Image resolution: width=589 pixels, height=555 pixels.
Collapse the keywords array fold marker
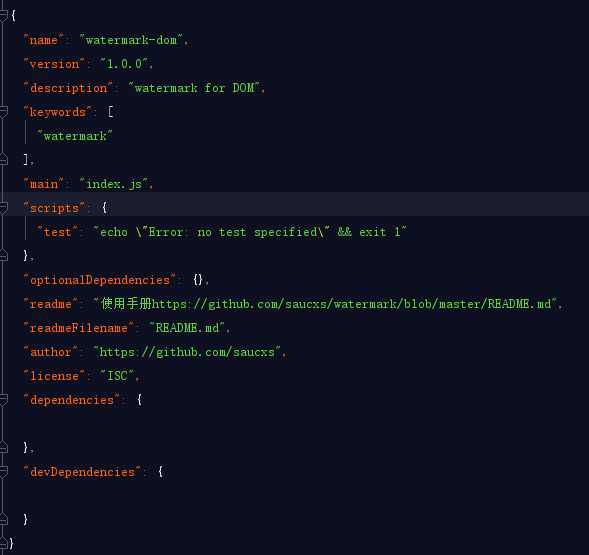click(x=3, y=112)
